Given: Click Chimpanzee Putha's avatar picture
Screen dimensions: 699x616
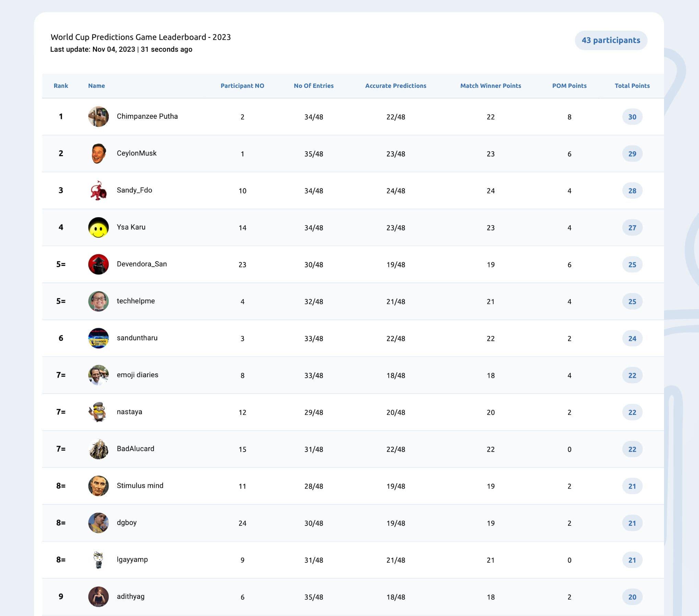Looking at the screenshot, I should click(x=98, y=117).
